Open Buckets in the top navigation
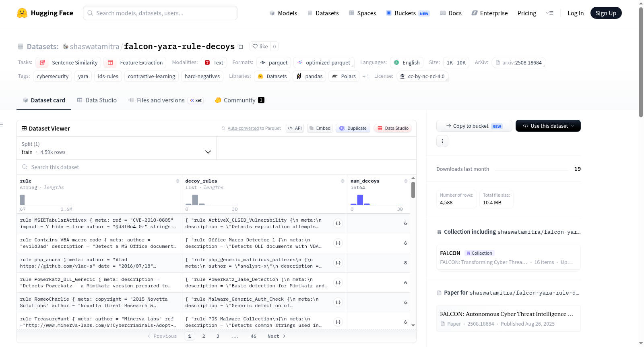This screenshot has height=347, width=644. 407,13
